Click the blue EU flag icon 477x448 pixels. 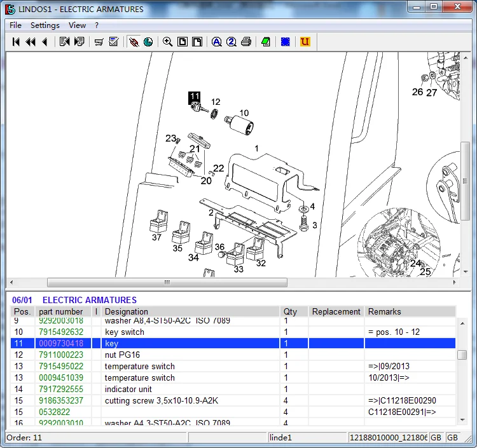[x=286, y=42]
